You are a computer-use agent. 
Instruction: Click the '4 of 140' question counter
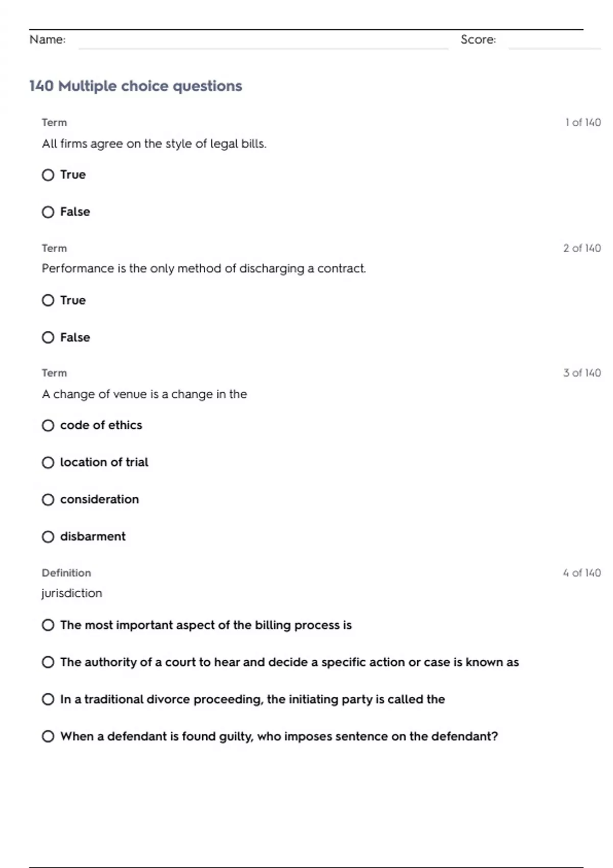[x=582, y=573]
